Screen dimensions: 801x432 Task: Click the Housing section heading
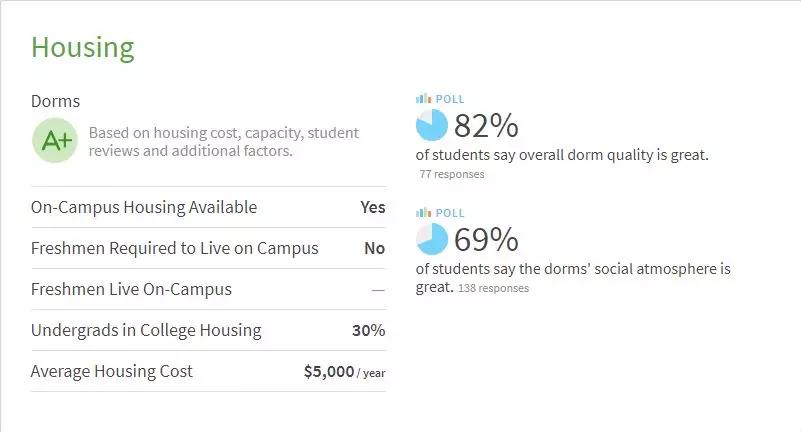click(x=82, y=47)
